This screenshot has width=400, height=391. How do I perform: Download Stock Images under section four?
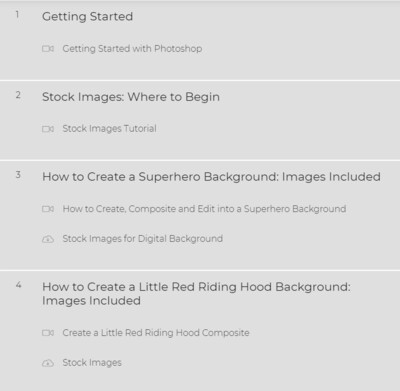tap(92, 363)
